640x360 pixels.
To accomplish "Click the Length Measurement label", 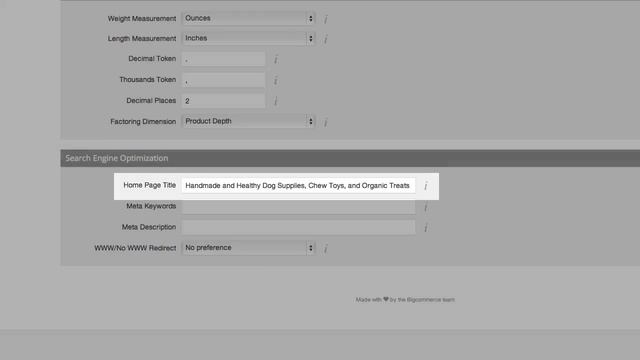I will pyautogui.click(x=142, y=38).
